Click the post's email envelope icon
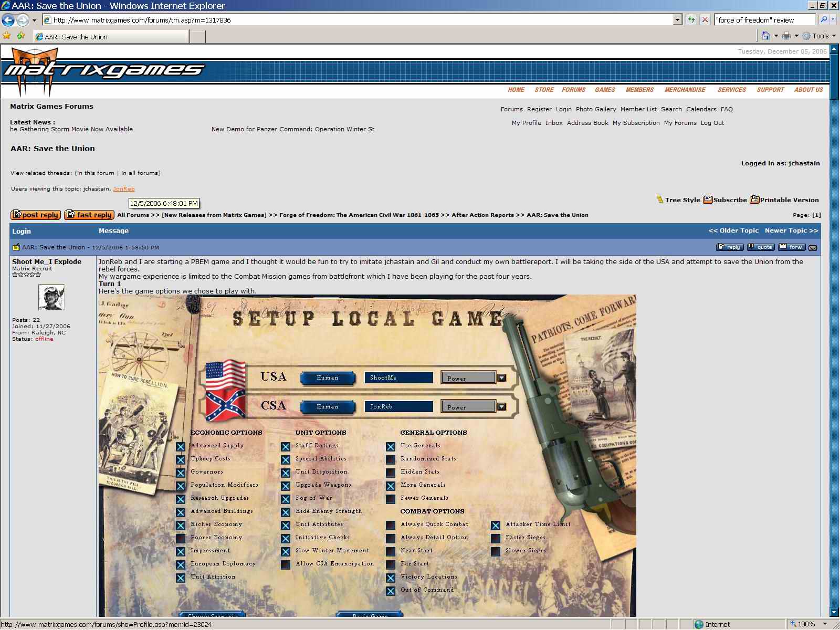 point(813,247)
